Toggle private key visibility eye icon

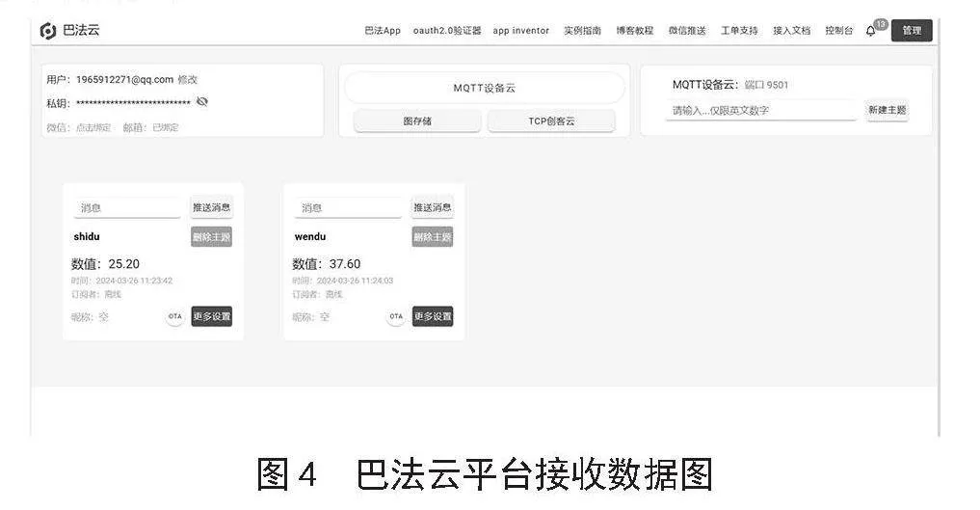pos(201,102)
